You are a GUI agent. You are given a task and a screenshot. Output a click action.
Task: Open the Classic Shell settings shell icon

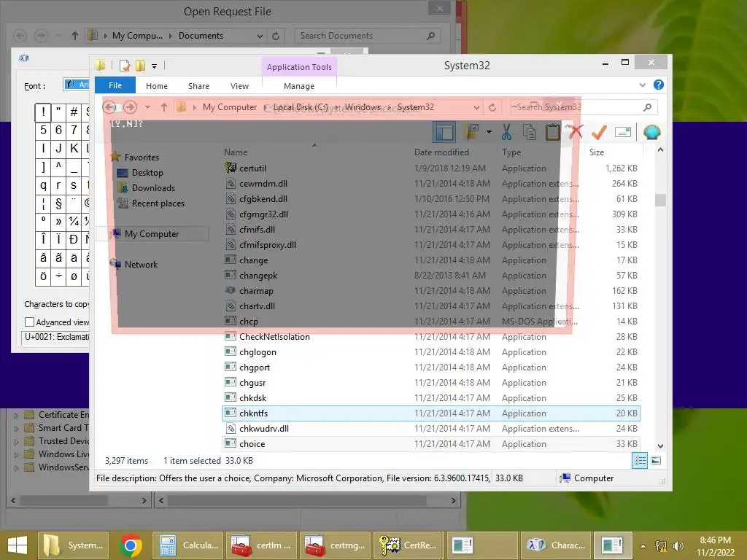(651, 132)
